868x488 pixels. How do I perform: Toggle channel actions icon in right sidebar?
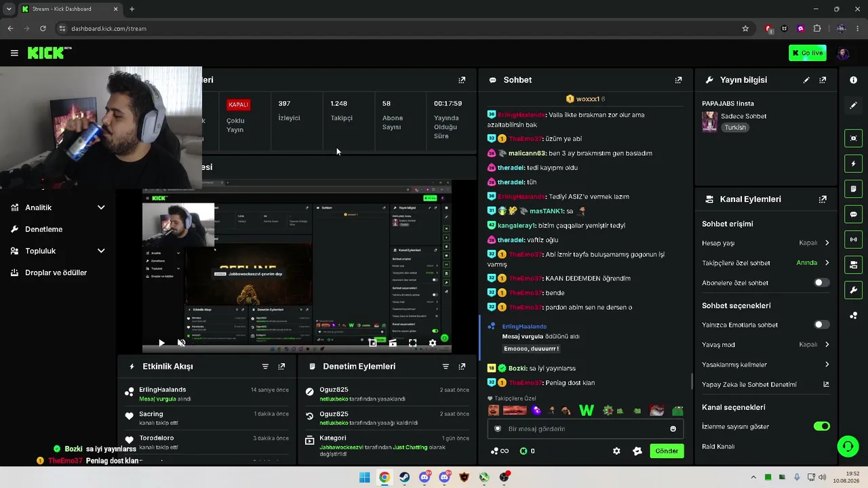pyautogui.click(x=853, y=264)
